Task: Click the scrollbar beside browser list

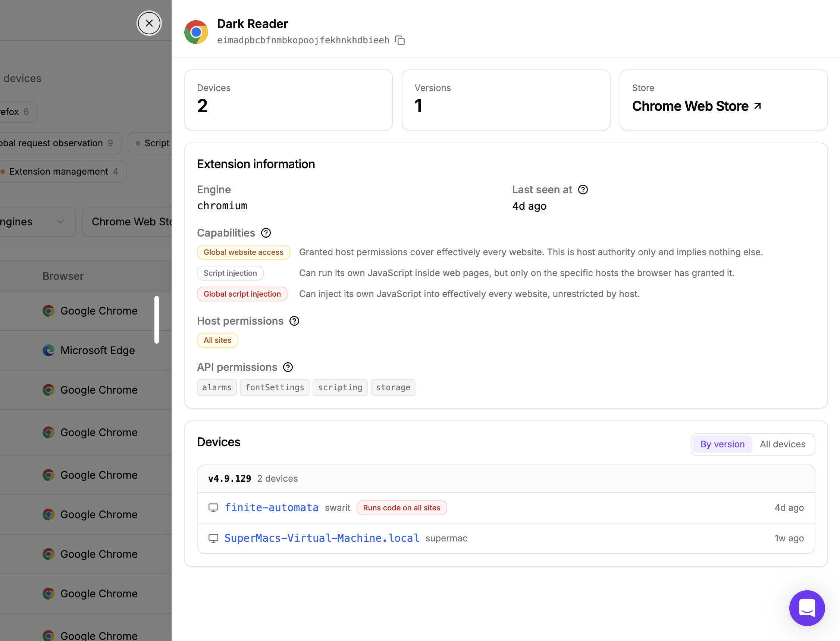Action: pyautogui.click(x=156, y=320)
